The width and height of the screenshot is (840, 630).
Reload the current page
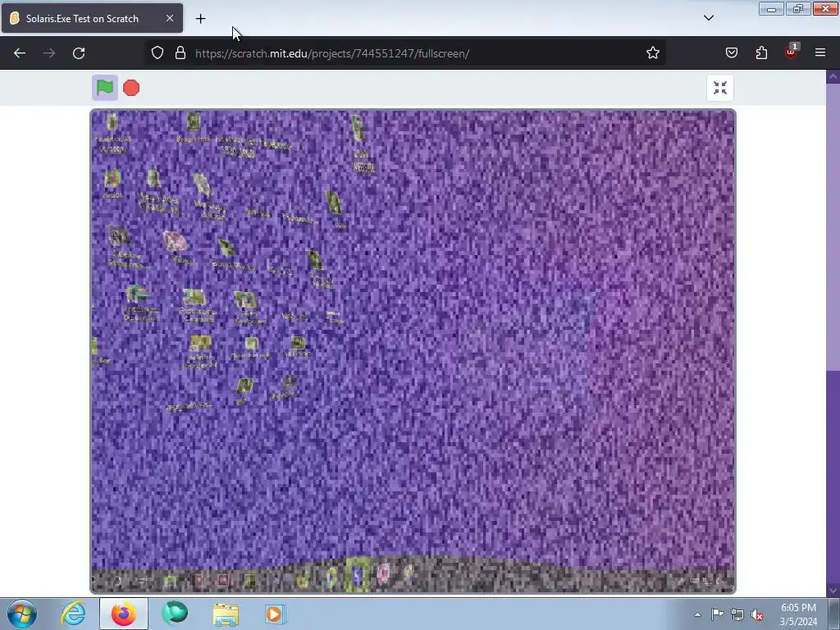click(x=79, y=53)
